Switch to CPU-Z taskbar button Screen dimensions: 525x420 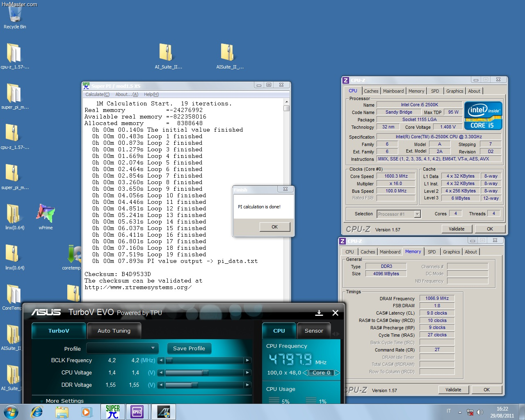[x=137, y=412]
